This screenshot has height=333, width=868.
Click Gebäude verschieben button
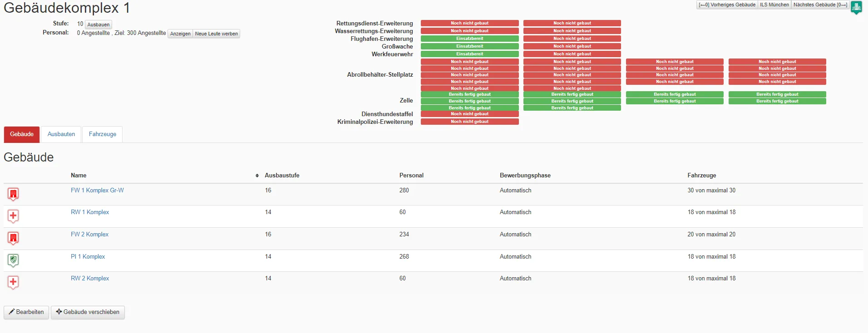88,312
